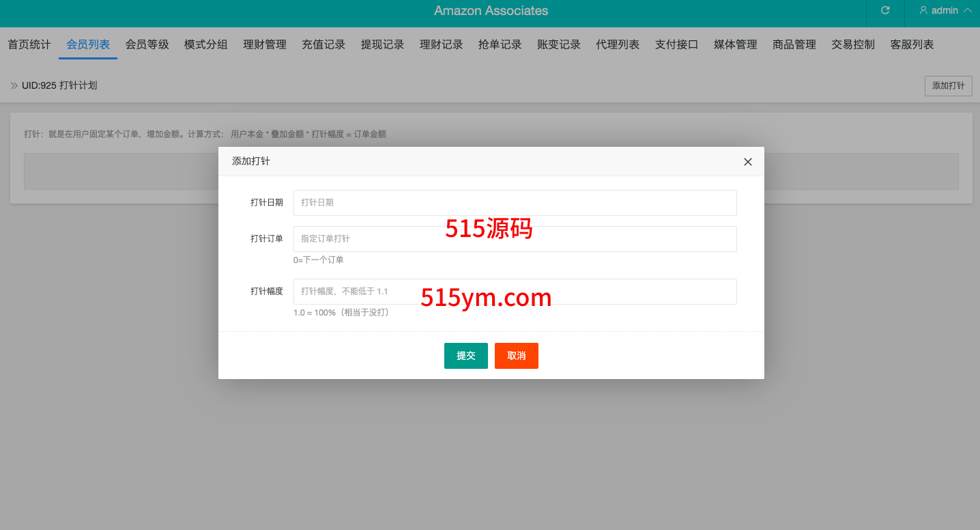Viewport: 980px width, 530px height.
Task: Click the 添加打针 button at top right
Action: [x=948, y=86]
